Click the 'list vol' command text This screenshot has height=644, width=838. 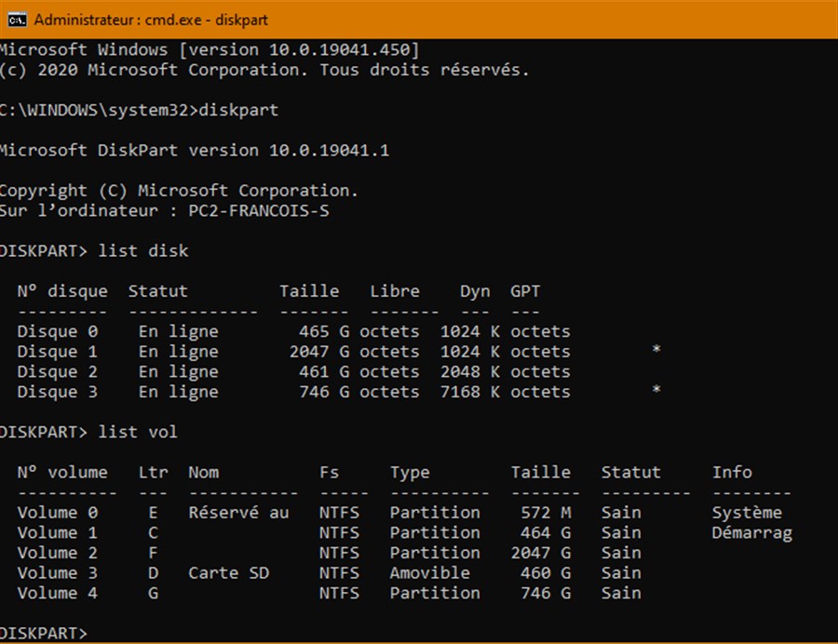[x=138, y=432]
